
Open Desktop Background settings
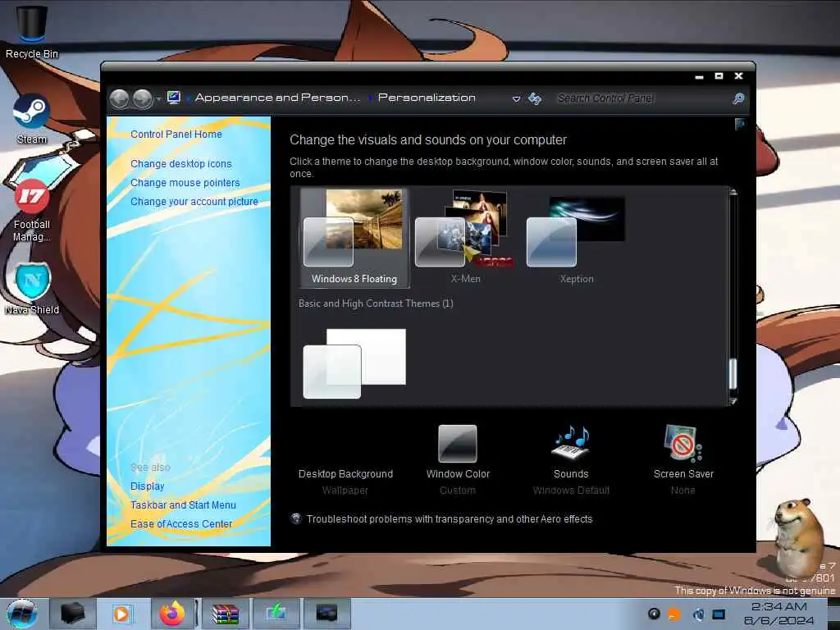coord(345,473)
